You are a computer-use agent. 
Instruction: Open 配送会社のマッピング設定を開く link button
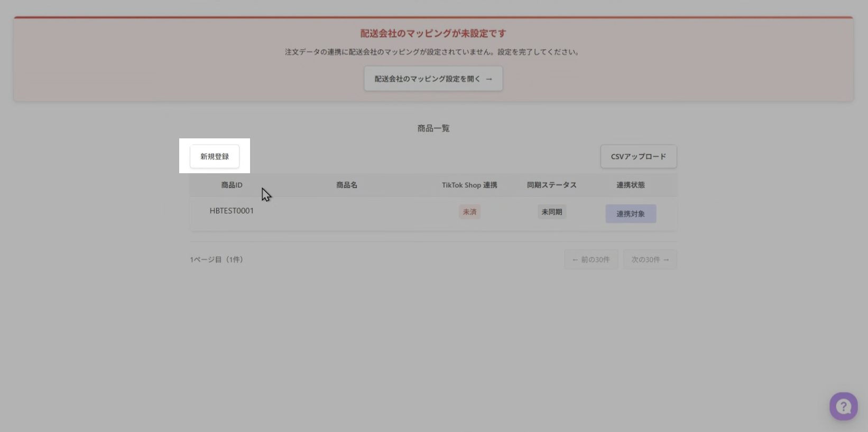[433, 79]
